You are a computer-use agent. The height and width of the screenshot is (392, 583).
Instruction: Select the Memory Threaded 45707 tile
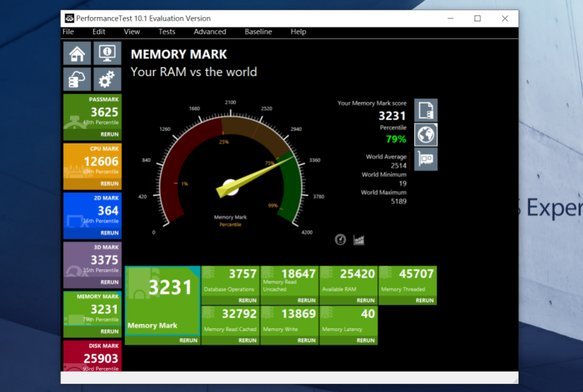click(x=407, y=281)
